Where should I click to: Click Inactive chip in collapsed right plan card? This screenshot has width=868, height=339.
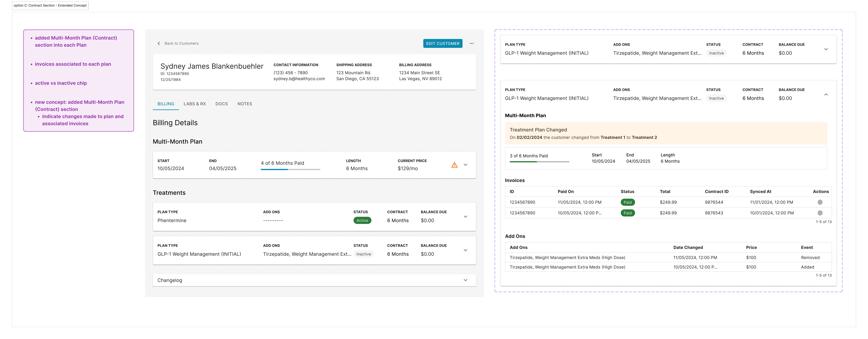(716, 53)
